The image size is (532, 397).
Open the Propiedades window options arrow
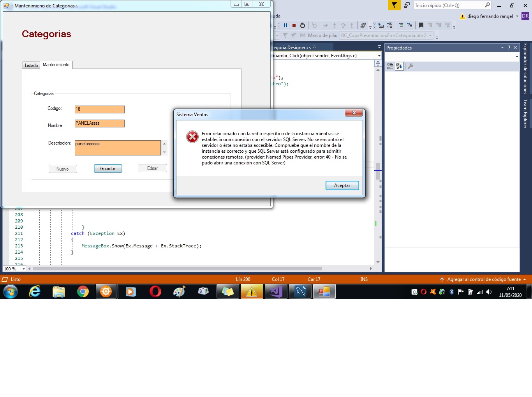coord(502,48)
